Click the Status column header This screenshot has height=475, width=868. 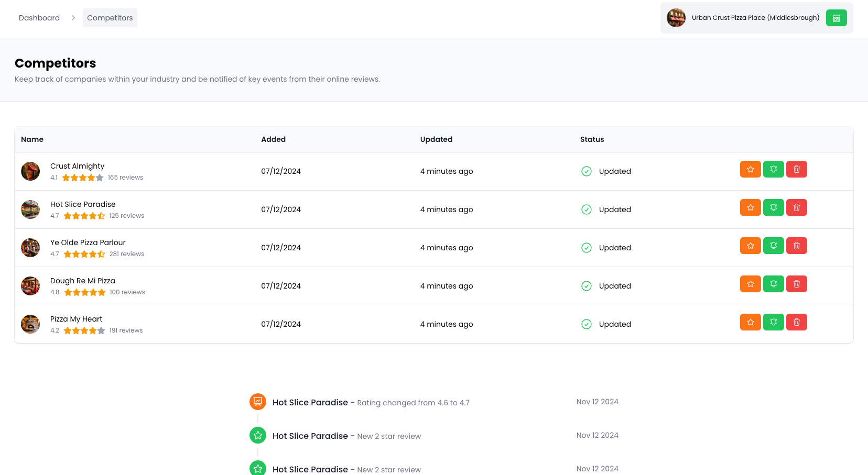[592, 139]
